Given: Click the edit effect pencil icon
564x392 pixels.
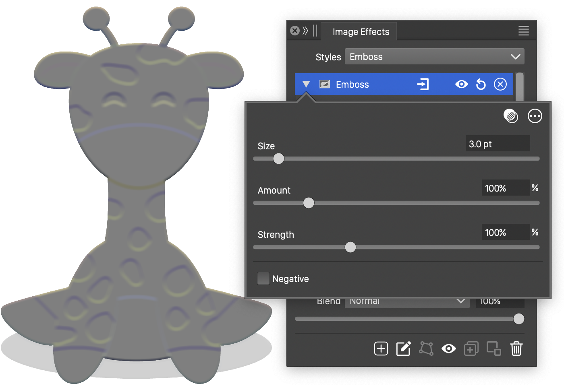Looking at the screenshot, I should coord(403,349).
